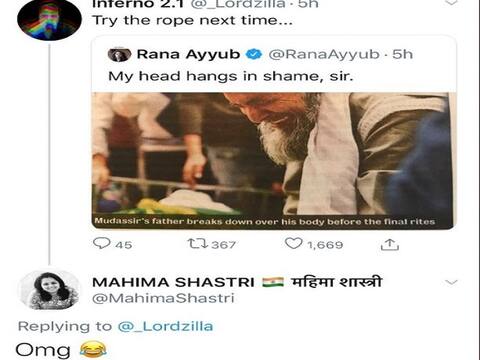Retweet the quoted post via arrows icon
Screen dimensions: 480x360
click(x=197, y=244)
